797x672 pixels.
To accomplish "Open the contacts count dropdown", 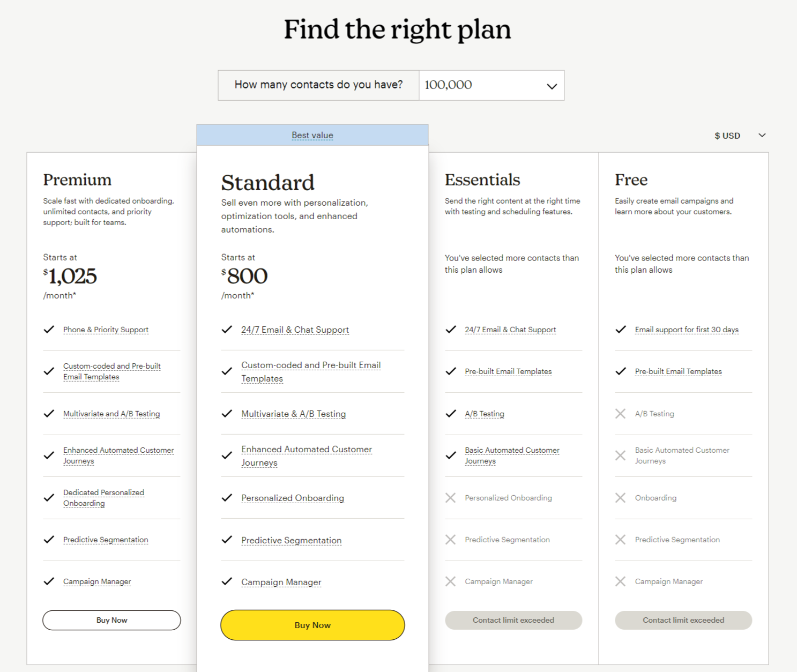I will pyautogui.click(x=491, y=85).
